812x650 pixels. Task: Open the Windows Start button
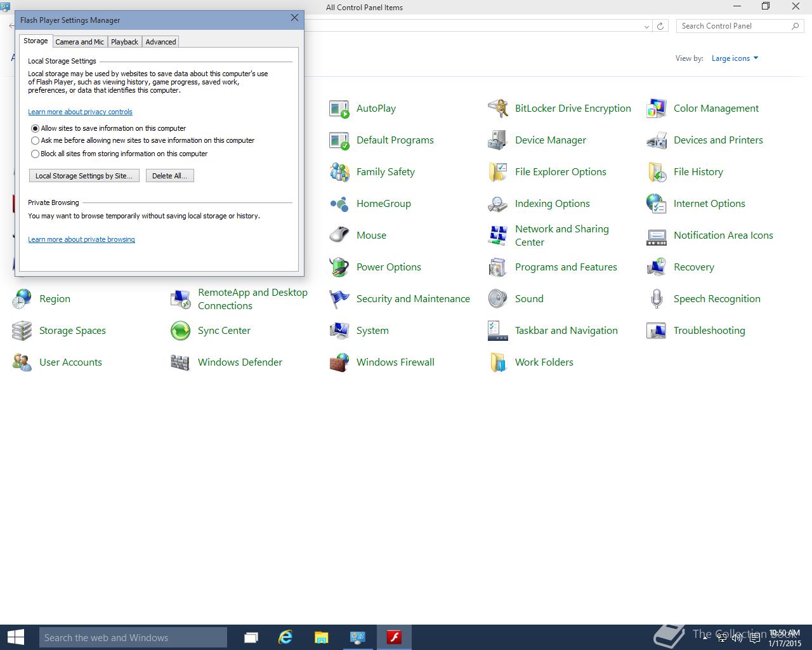[15, 637]
